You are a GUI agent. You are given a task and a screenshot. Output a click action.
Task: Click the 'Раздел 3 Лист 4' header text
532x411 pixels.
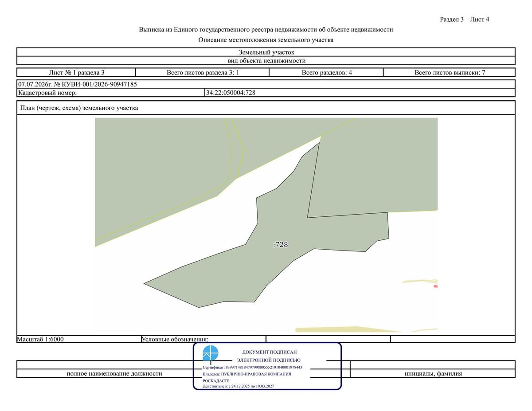(464, 19)
